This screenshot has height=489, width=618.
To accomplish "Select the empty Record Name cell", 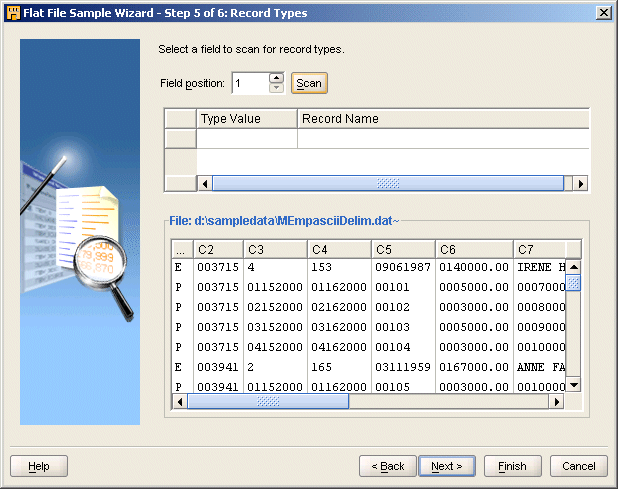I will pos(443,139).
